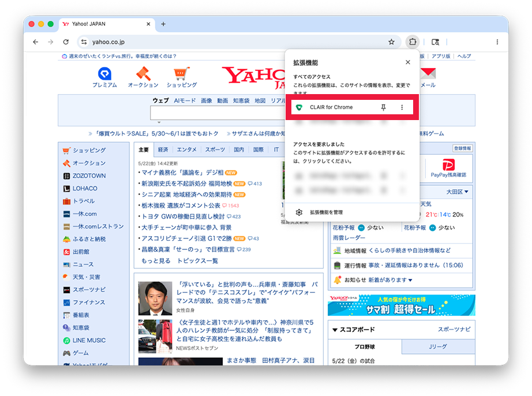Select the スポーツ news tab
The image size is (532, 396).
click(x=215, y=150)
